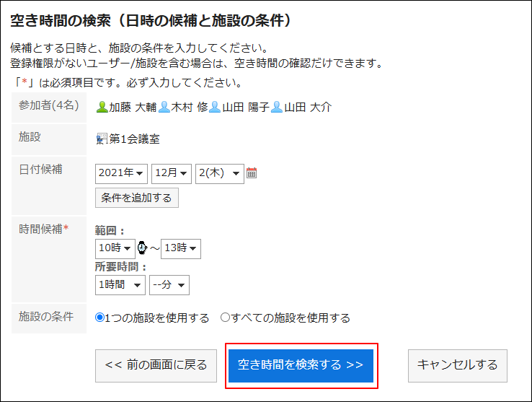Open the calendar date picker icon
532x402 pixels.
tap(252, 173)
